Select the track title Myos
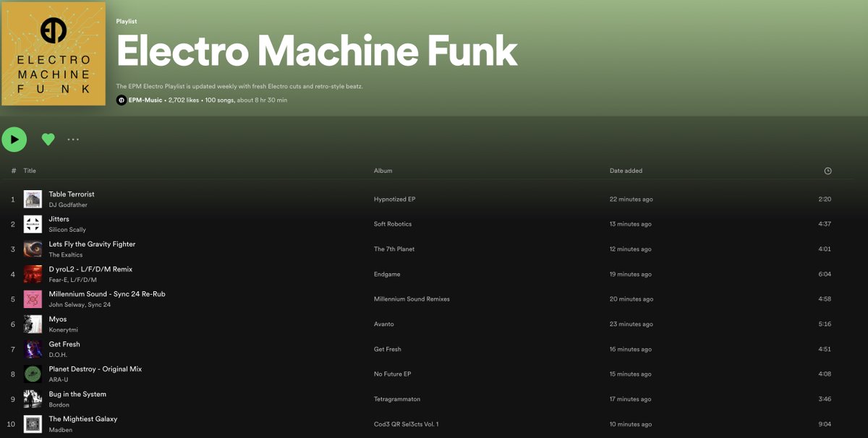 click(58, 319)
